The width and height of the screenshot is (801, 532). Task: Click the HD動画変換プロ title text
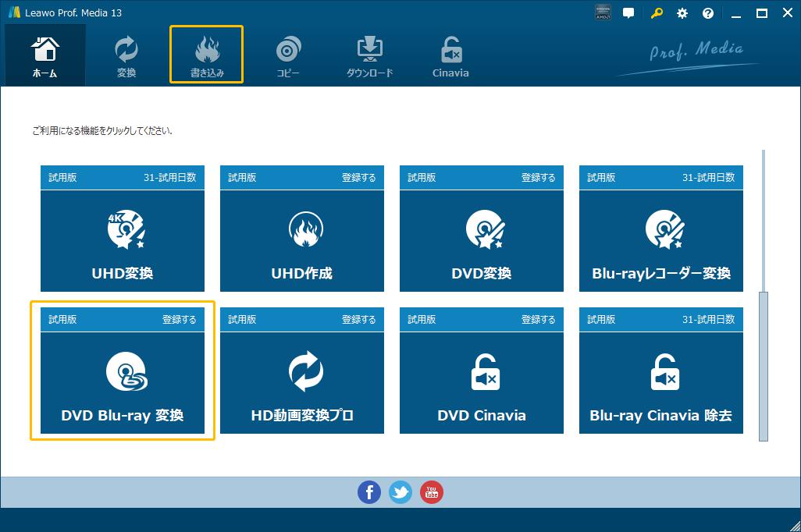302,416
